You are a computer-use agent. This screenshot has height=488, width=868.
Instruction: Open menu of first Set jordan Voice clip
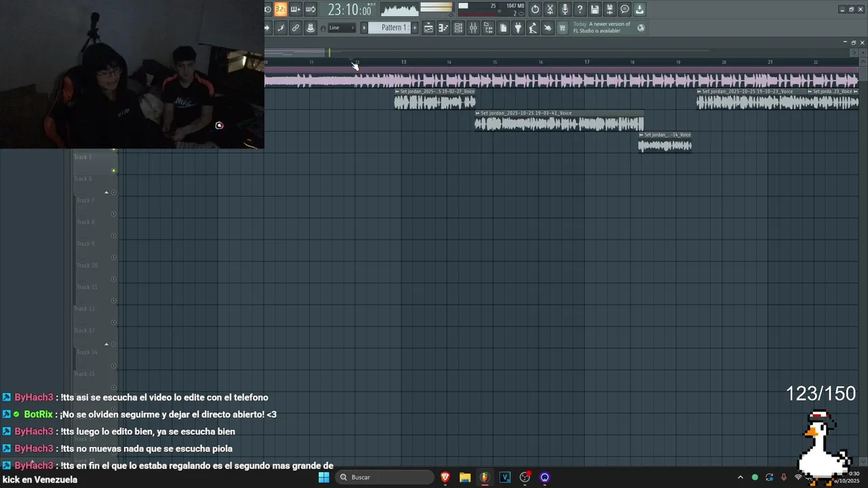tap(397, 91)
